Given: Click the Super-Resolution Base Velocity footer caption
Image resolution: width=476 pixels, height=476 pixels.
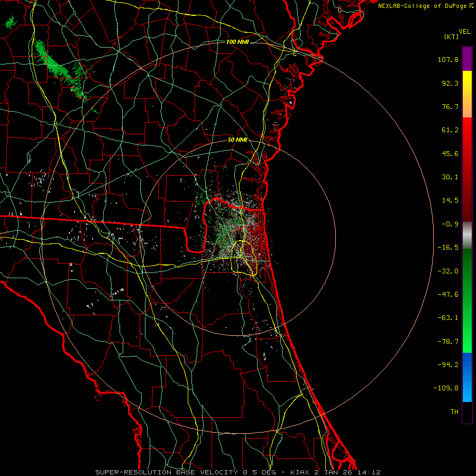Looking at the screenshot, I should click(237, 472).
